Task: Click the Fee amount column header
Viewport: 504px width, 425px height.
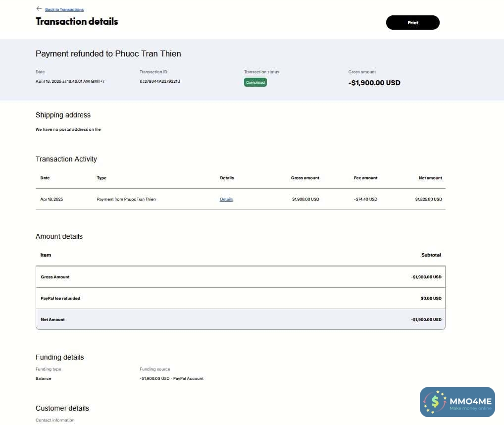Action: [365, 178]
